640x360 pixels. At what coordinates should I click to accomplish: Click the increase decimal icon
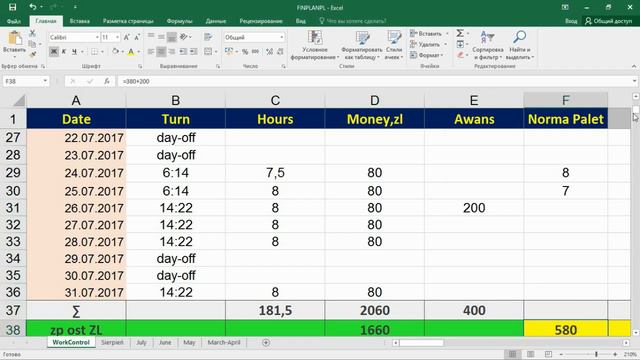269,52
